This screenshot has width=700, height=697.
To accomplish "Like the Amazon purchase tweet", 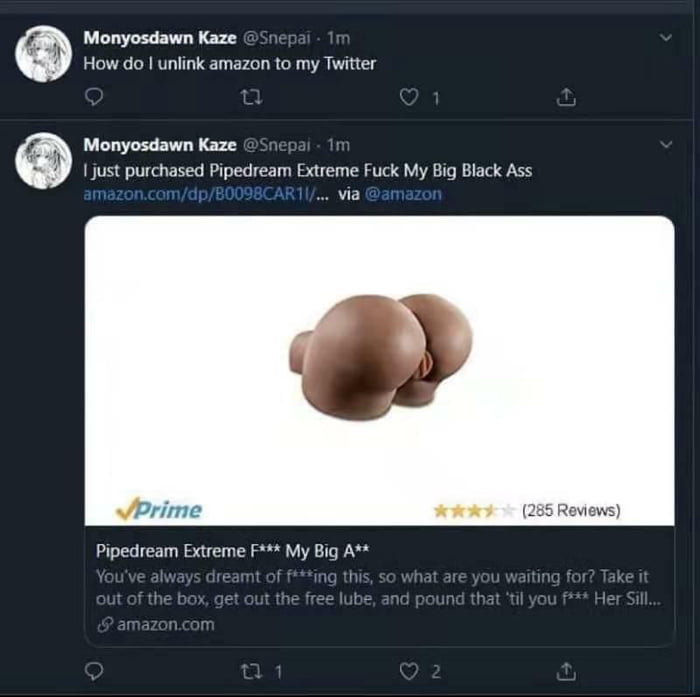I will click(408, 670).
